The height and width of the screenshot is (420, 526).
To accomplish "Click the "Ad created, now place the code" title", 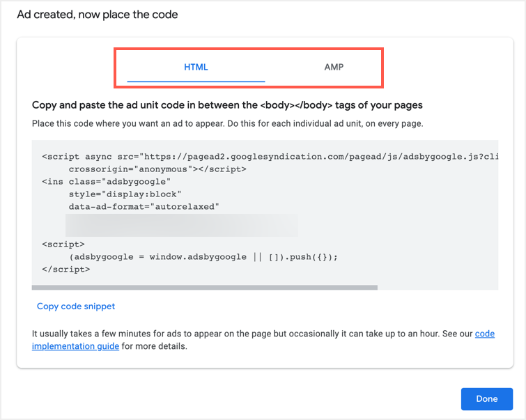I will pos(98,14).
